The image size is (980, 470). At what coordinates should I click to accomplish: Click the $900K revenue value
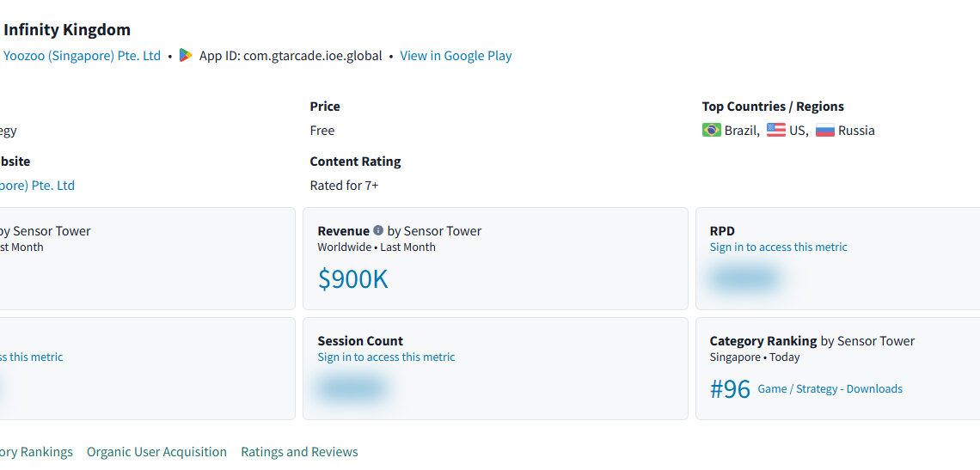pyautogui.click(x=352, y=279)
